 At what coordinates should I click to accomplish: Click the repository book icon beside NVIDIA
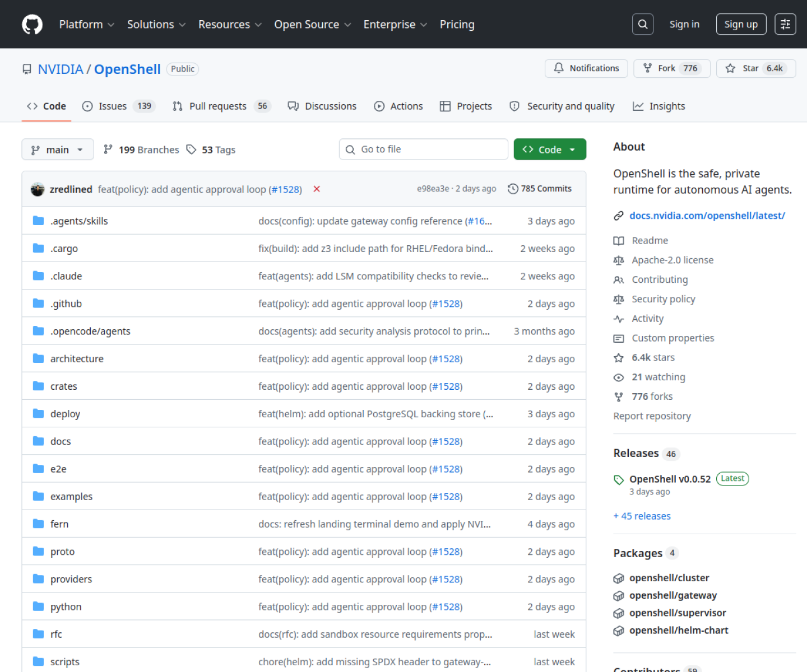27,69
